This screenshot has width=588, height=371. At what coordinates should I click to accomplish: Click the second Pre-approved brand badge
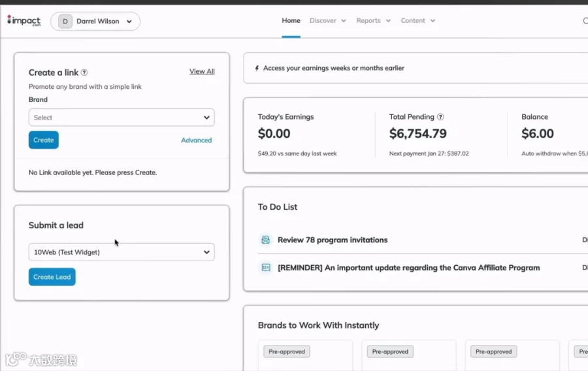pyautogui.click(x=390, y=351)
